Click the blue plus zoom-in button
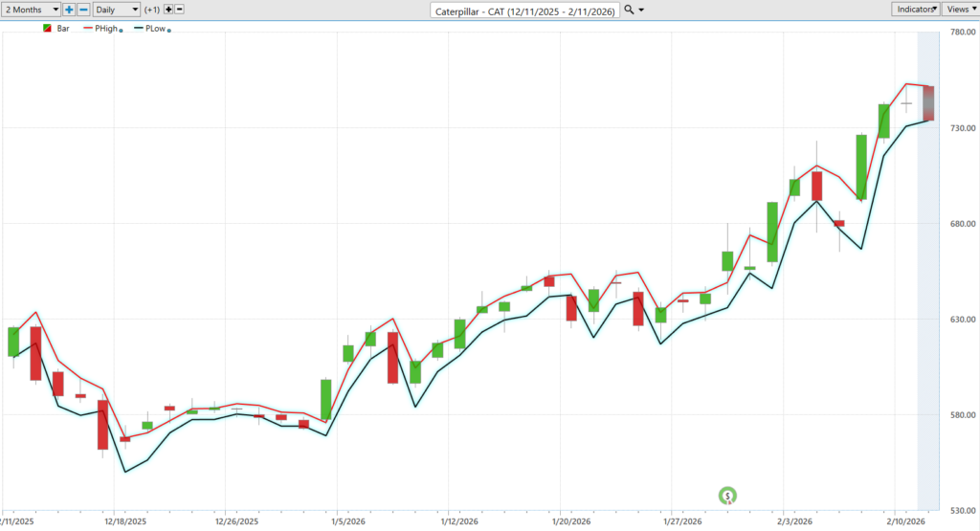 click(69, 9)
